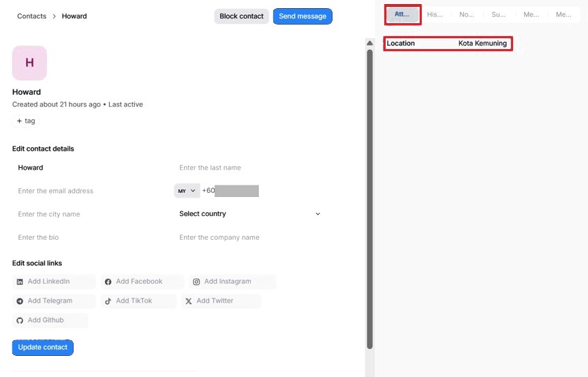This screenshot has height=377, width=588.
Task: Open the Select country dropdown
Action: (250, 214)
